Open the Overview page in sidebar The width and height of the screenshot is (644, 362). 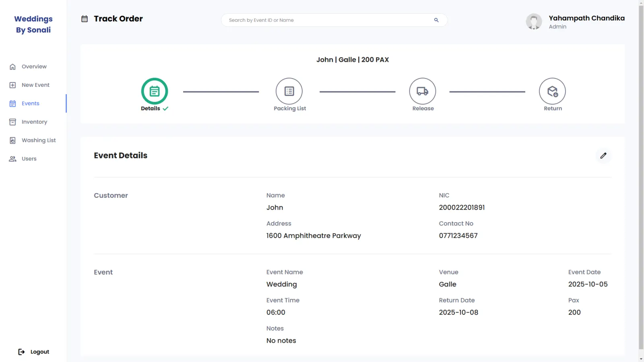coord(34,67)
